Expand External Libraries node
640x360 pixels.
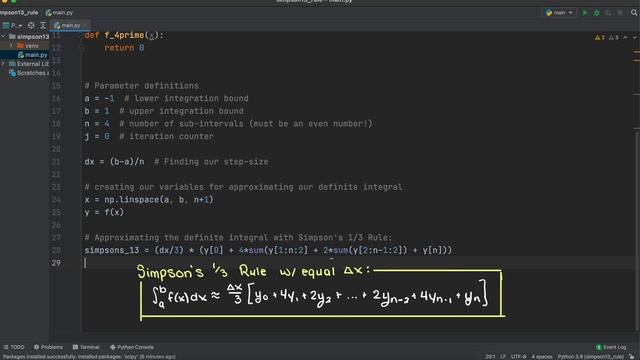point(3,64)
